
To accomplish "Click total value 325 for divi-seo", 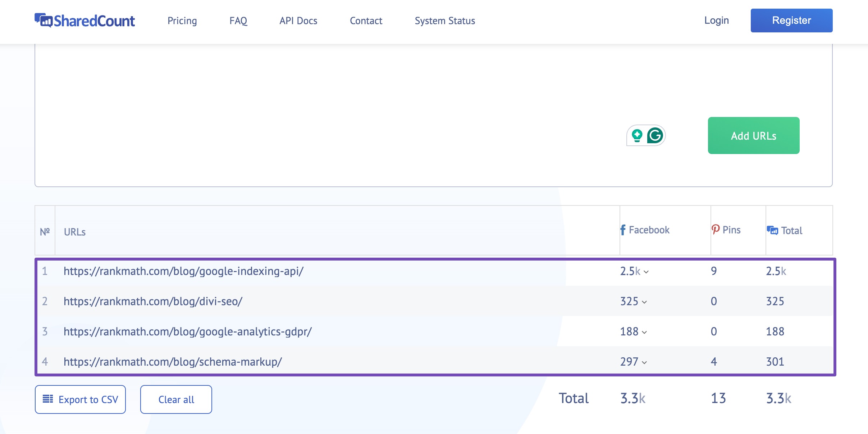I will 775,301.
